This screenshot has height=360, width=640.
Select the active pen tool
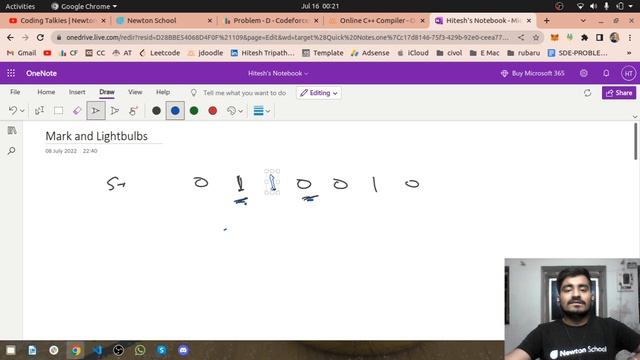[96, 111]
